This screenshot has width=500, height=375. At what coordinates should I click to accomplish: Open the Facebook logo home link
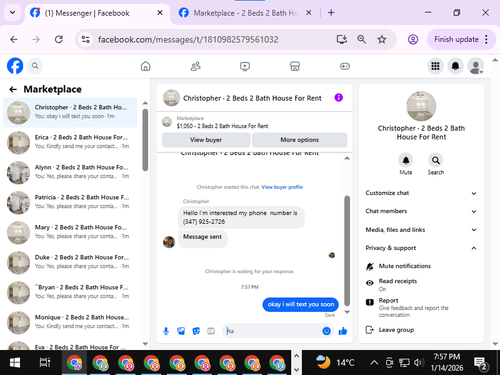point(15,66)
